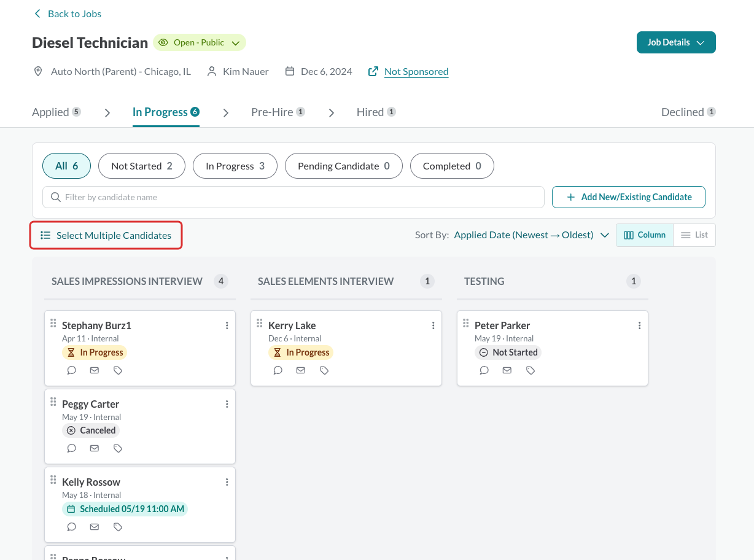
Task: Click email icon on Stephany Burz1 card
Action: [95, 370]
